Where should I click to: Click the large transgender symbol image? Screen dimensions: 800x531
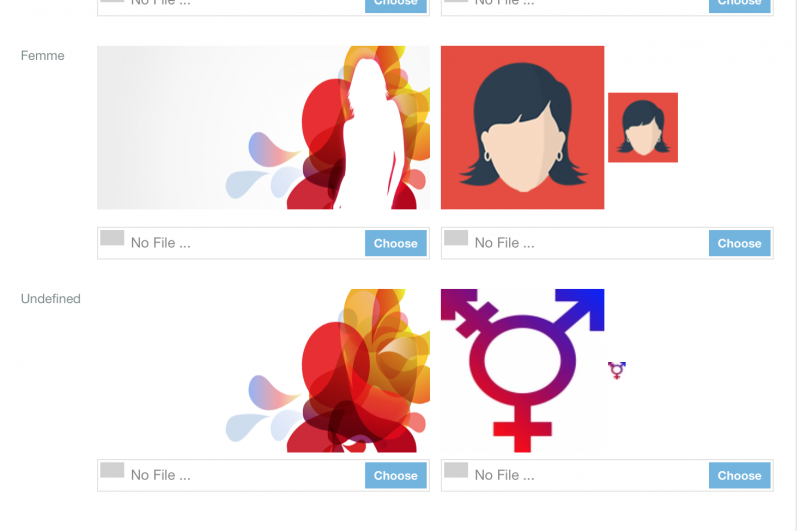(522, 371)
